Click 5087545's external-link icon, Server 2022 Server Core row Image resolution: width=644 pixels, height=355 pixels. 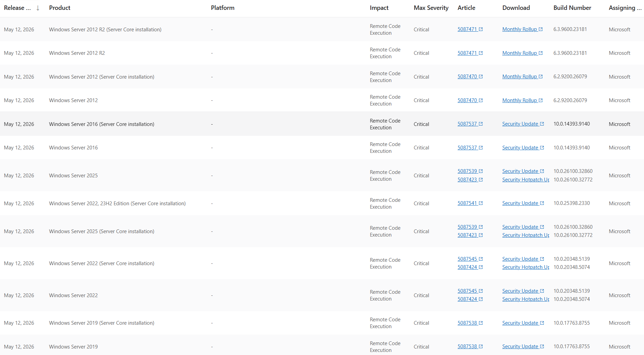(481, 259)
